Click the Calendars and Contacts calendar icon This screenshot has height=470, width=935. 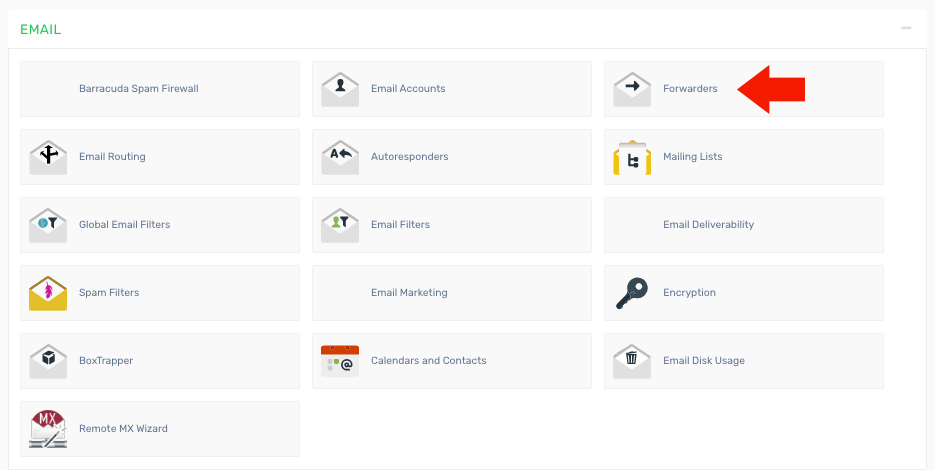pos(340,361)
